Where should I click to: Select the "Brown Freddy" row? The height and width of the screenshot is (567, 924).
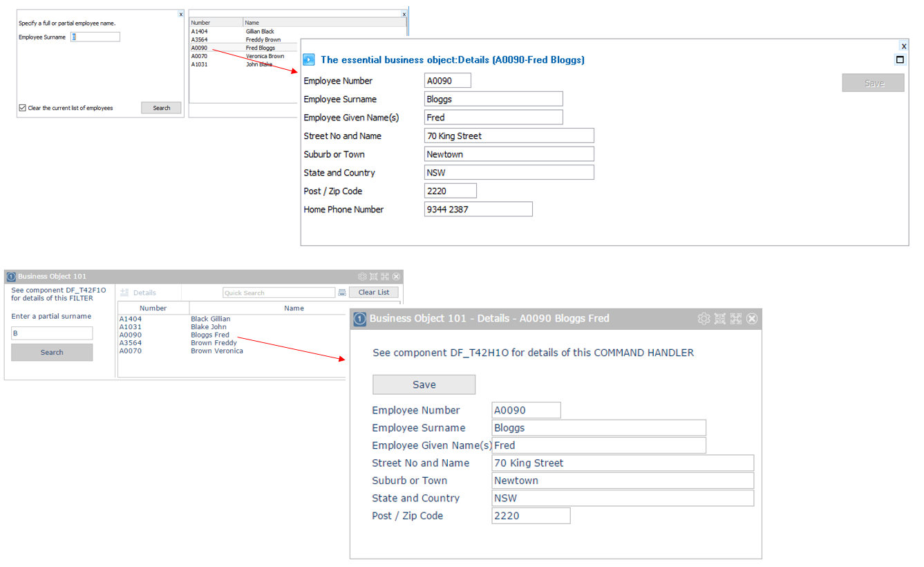tap(232, 343)
